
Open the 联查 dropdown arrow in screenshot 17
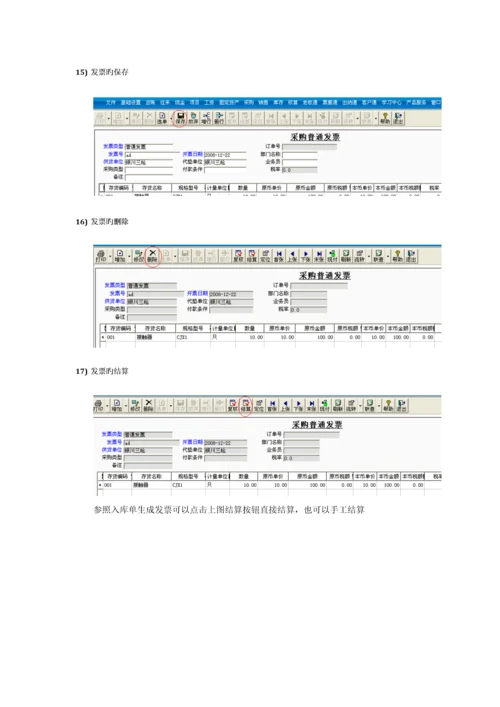[x=379, y=405]
